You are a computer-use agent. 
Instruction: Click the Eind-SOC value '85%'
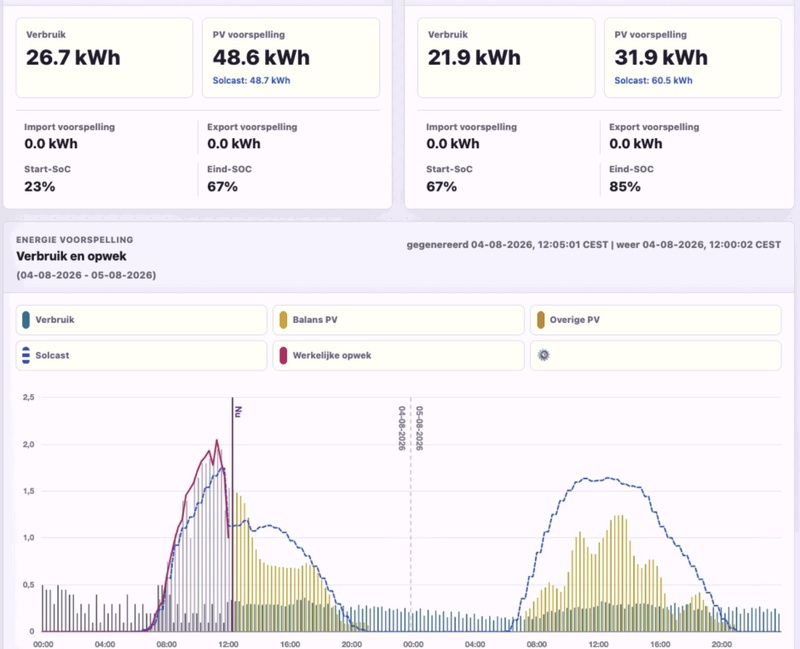[x=624, y=187]
